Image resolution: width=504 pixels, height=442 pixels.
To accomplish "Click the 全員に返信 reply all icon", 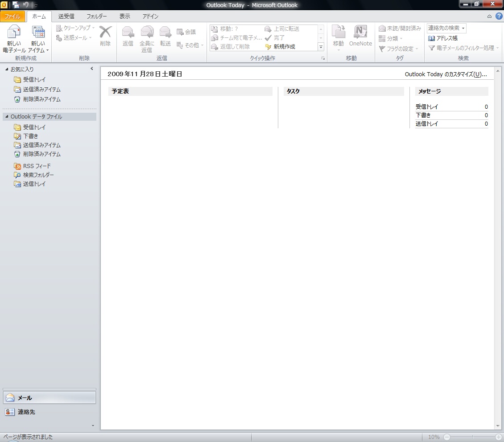I will (x=147, y=33).
